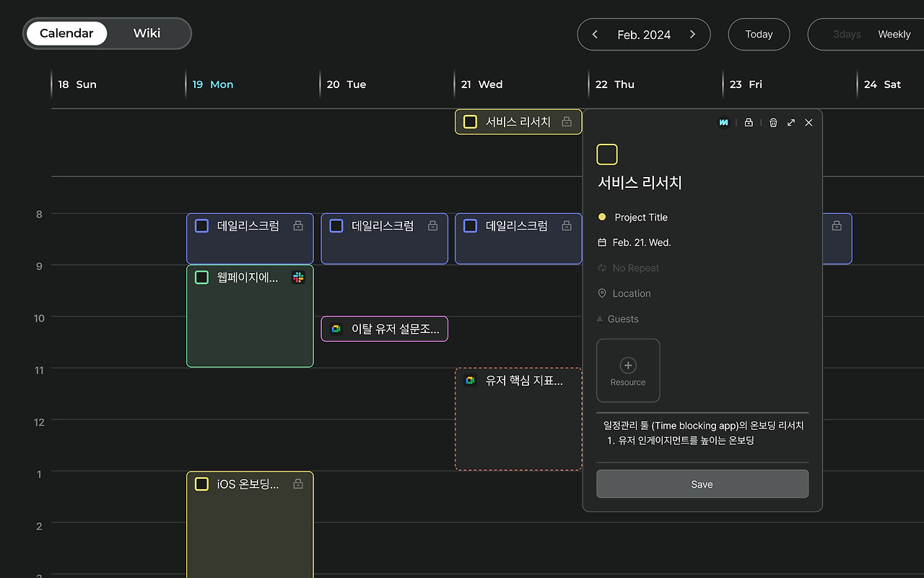Click the lock icon in detail panel header
This screenshot has height=578, width=924.
click(749, 123)
